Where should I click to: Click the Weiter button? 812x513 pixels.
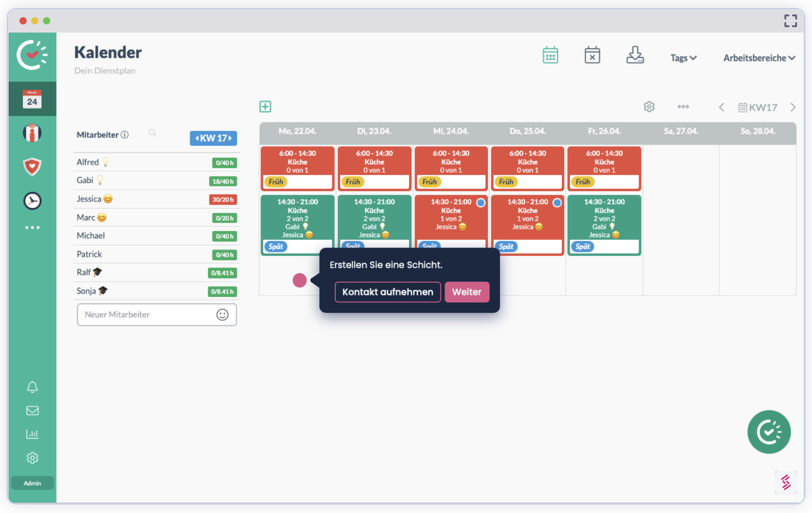coord(467,292)
